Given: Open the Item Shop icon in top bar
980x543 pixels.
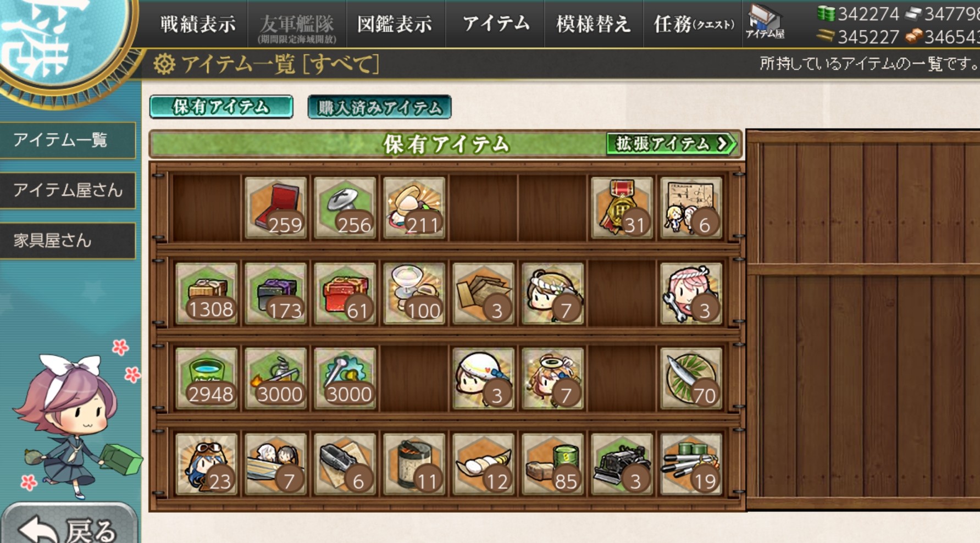Looking at the screenshot, I should point(765,23).
